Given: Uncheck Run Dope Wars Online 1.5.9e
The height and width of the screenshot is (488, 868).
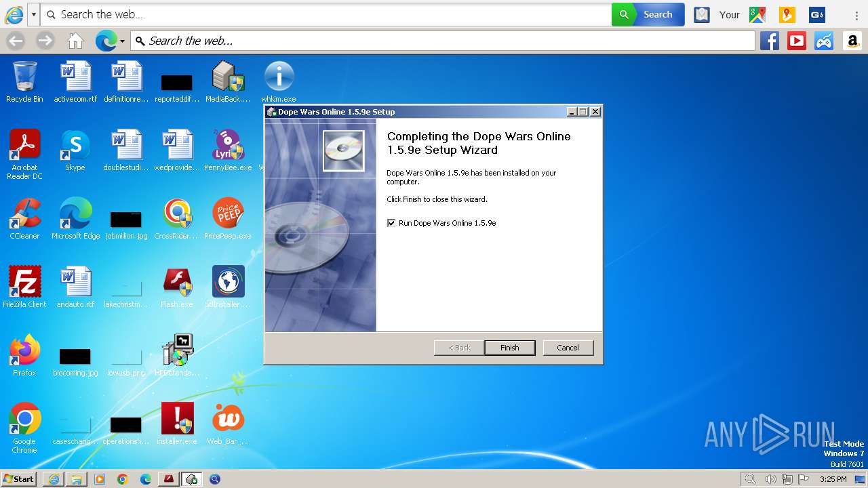Looking at the screenshot, I should coord(391,223).
